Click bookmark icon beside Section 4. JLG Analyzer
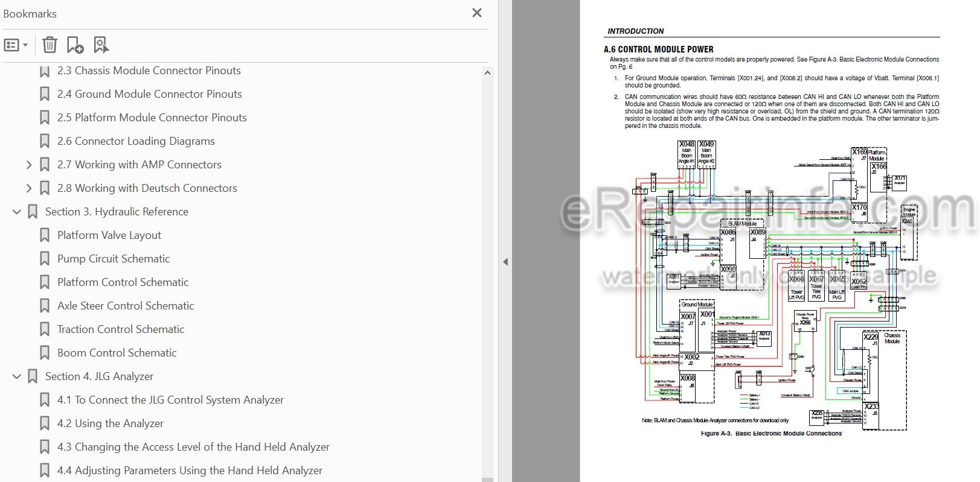980x482 pixels. click(x=33, y=377)
